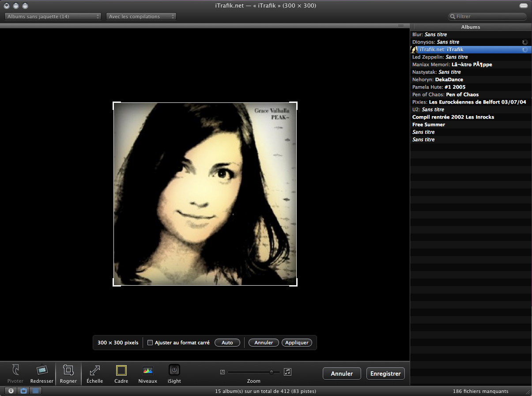Select the iTrafik.net: iTrafik album row
The image size is (532, 396).
click(x=471, y=49)
